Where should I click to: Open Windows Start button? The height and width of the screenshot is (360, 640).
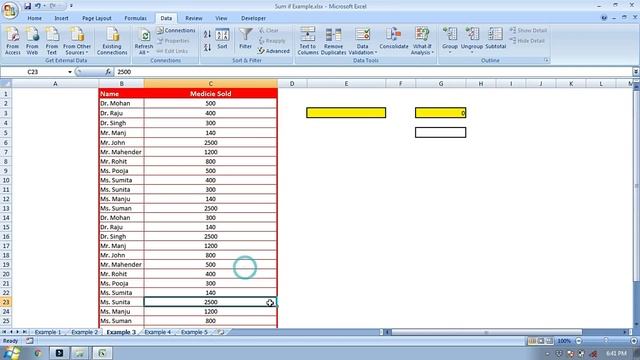tap(11, 353)
